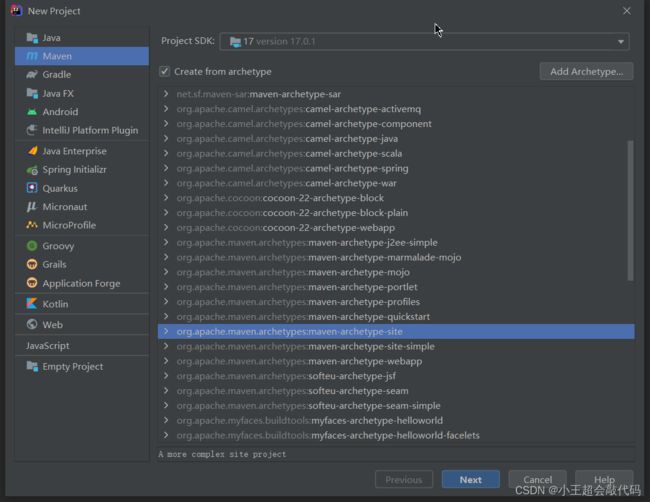Select softeu-archetype-jsf row
Screen dimensions: 650x502
coord(396,376)
